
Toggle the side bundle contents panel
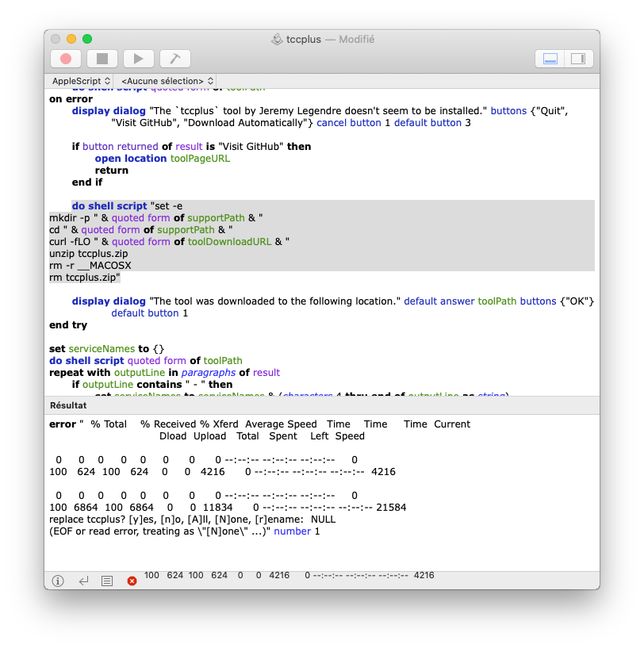[578, 59]
